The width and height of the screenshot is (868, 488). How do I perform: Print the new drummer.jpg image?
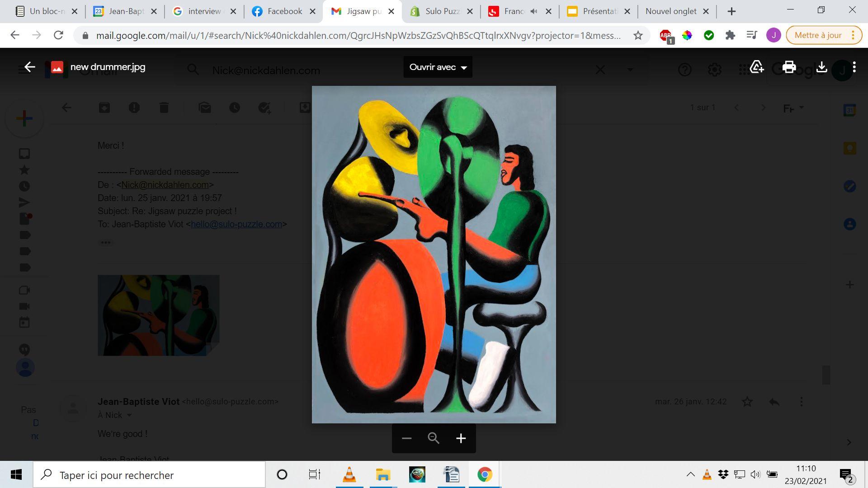(789, 67)
